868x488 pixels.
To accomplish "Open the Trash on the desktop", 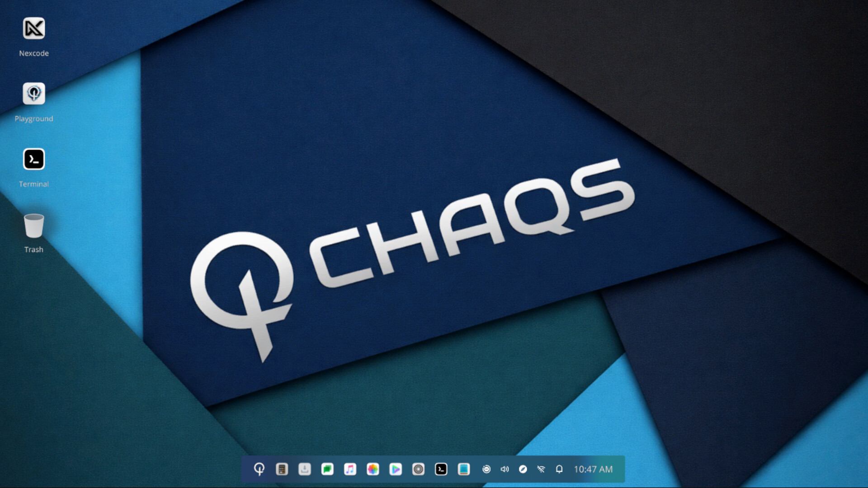I will 34,225.
